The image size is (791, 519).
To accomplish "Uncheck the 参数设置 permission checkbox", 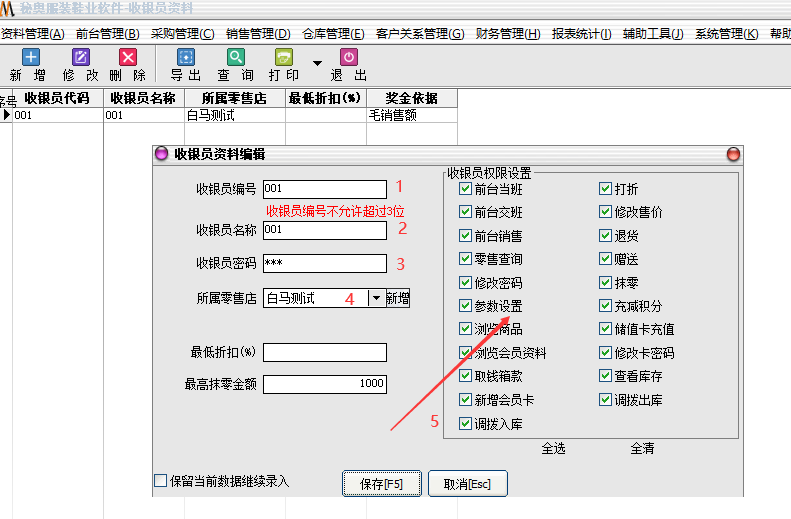I will [x=466, y=306].
